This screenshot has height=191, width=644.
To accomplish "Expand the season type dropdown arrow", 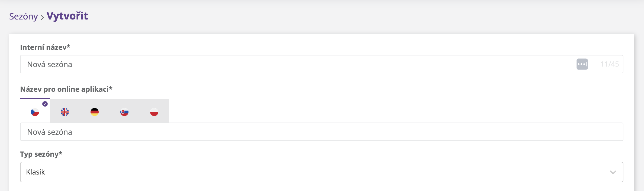I will 613,172.
